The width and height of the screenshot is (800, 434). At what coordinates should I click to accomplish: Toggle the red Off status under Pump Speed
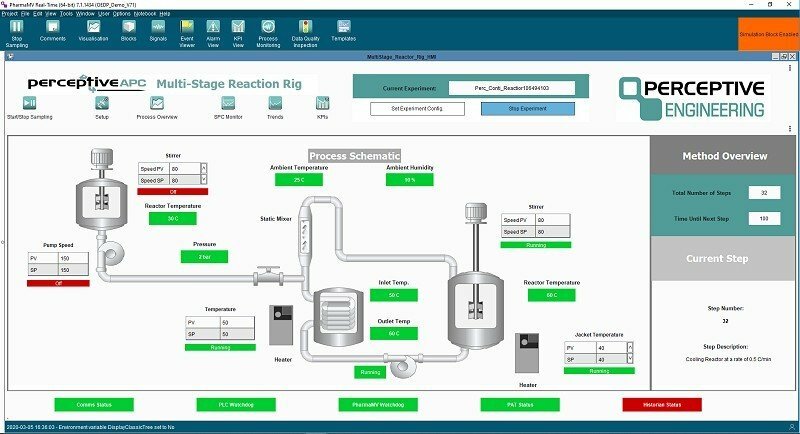[58, 283]
